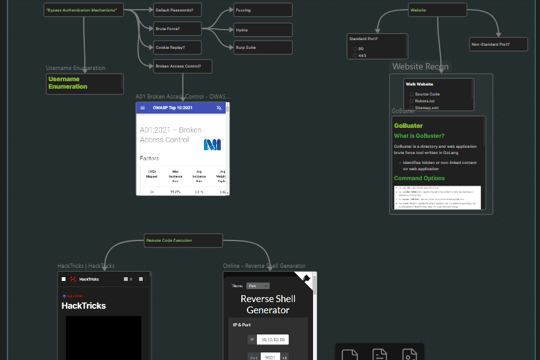This screenshot has height=360, width=540.
Task: Click the HackTricks red logo icon
Action: pos(73,279)
